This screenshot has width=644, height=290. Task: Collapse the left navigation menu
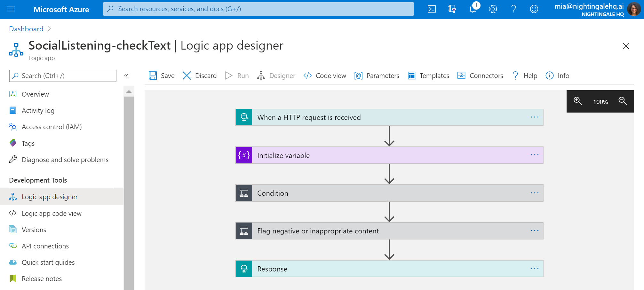(x=126, y=76)
